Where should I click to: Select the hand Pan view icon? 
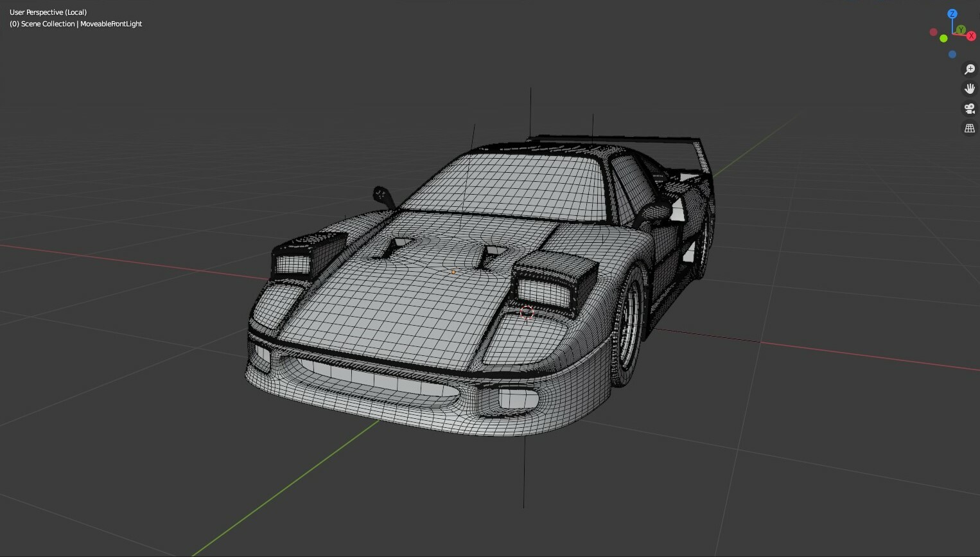click(x=970, y=88)
